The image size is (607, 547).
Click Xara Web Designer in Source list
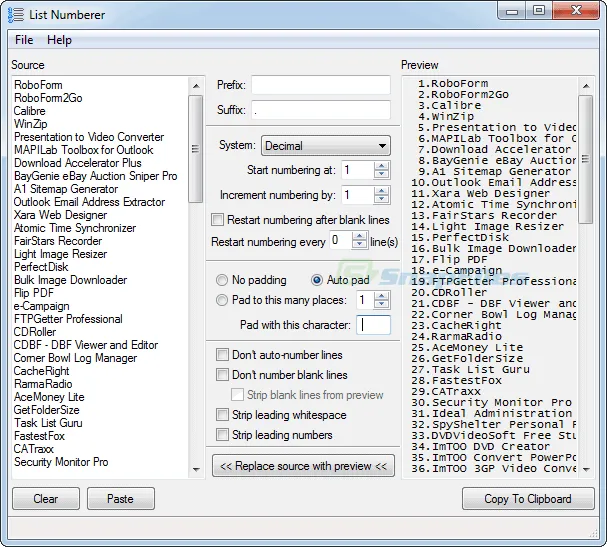click(x=60, y=215)
